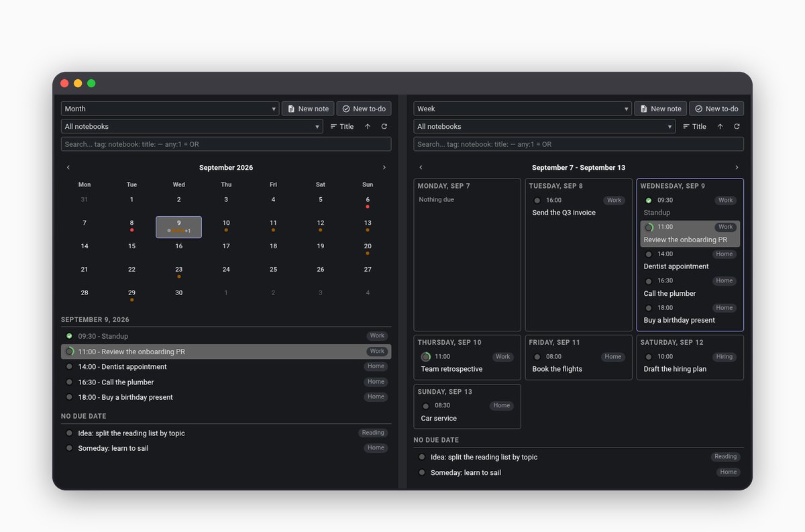Open the Title sort selector in Month pane
805x532 pixels.
tap(342, 126)
